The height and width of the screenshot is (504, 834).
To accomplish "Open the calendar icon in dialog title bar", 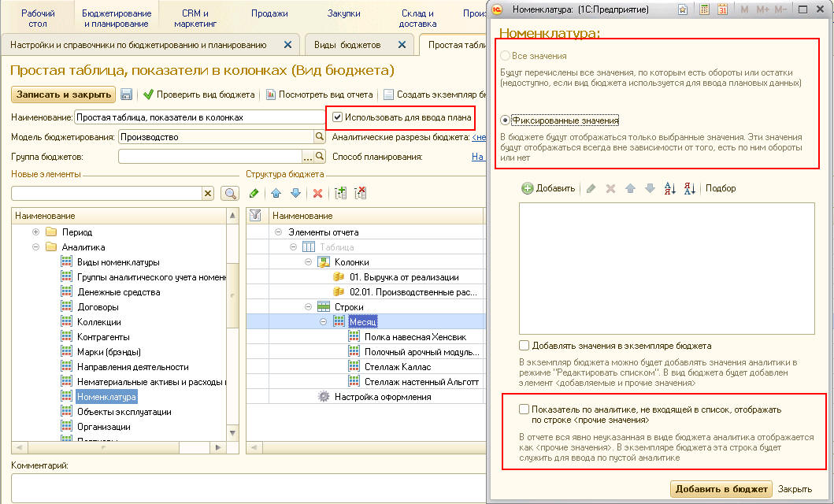I will 722,9.
